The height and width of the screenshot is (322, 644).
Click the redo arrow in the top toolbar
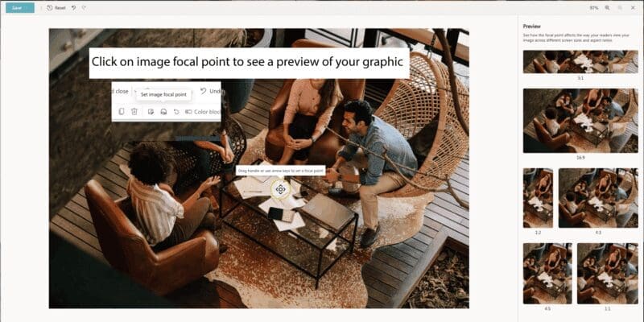[84, 8]
